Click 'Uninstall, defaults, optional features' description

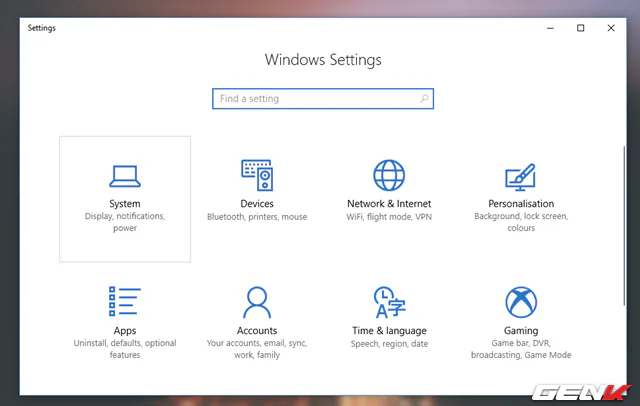pos(125,349)
